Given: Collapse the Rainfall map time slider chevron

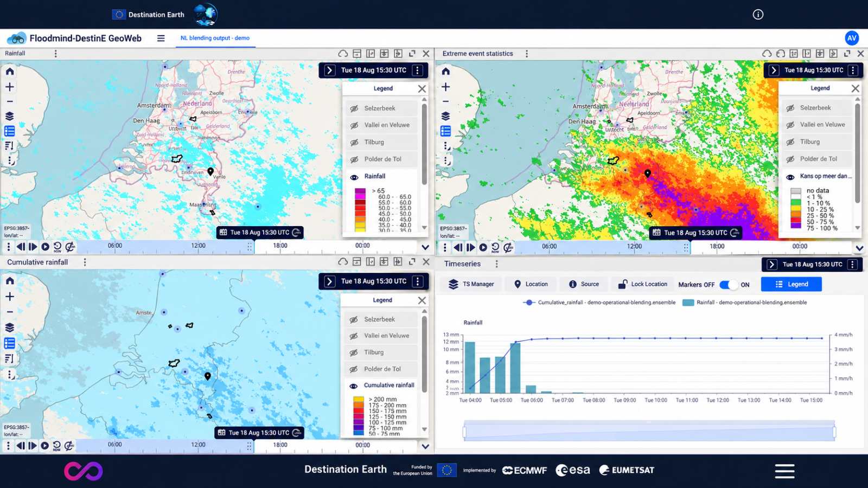Looking at the screenshot, I should (425, 247).
